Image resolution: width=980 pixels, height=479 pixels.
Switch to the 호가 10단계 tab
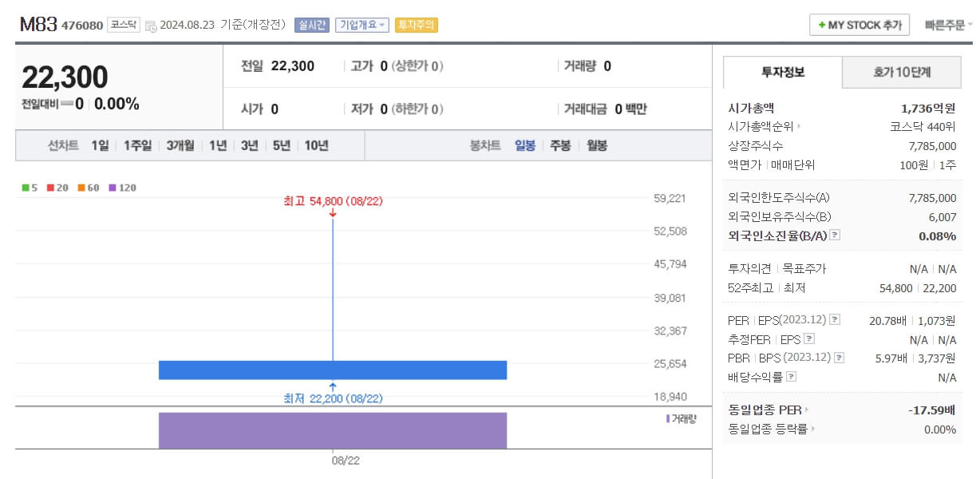(x=902, y=72)
